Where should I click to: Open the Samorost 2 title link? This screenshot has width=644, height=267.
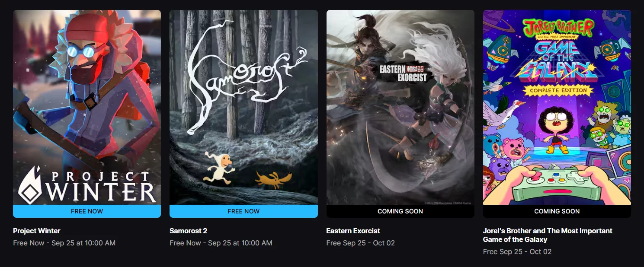(189, 231)
